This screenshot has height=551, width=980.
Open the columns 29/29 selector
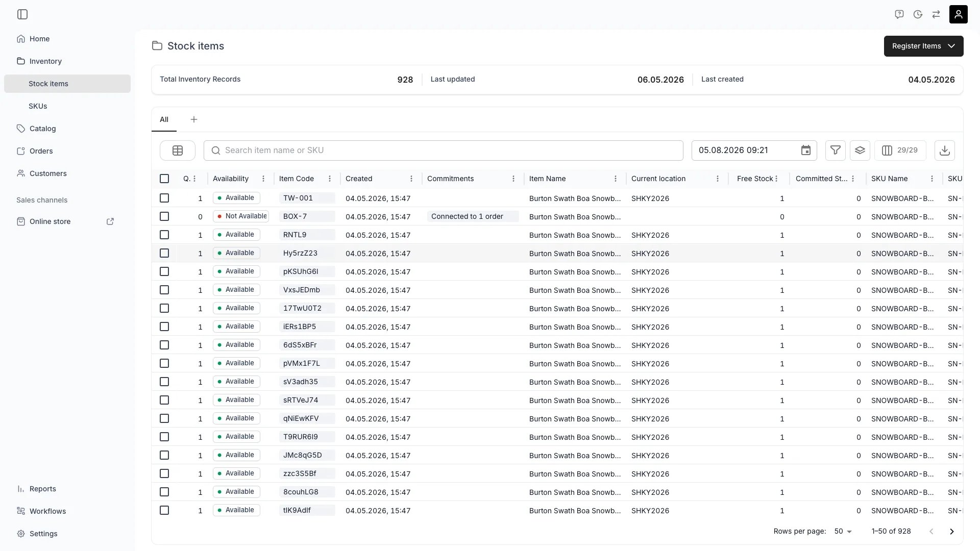pos(900,151)
